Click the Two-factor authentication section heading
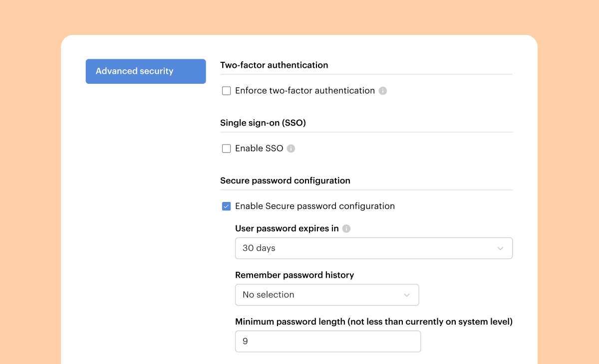Viewport: 599px width, 364px height. click(274, 65)
